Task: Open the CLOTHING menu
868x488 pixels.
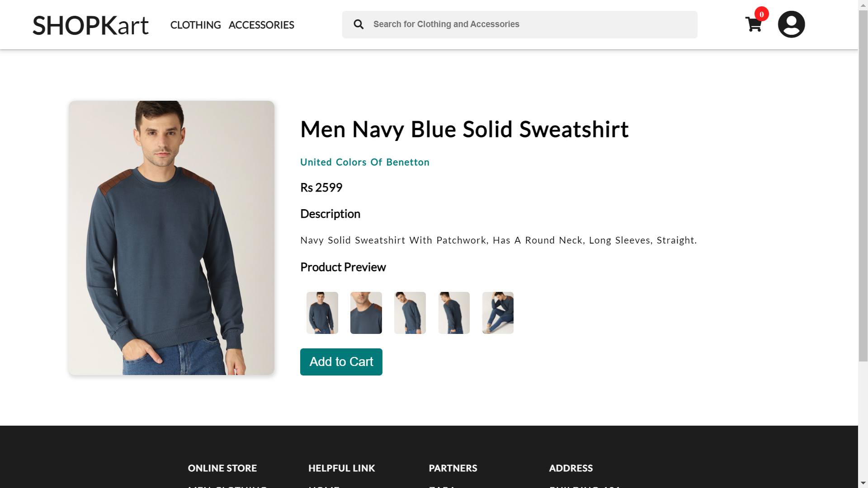Action: [x=195, y=25]
